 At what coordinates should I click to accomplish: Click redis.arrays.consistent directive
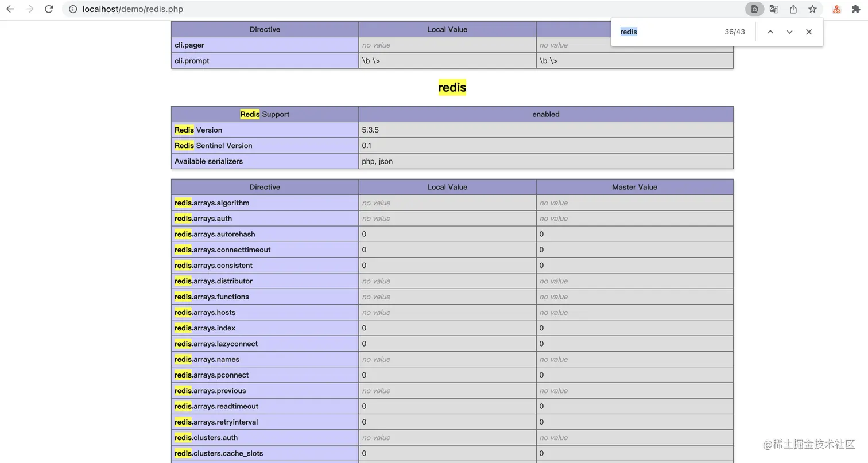click(214, 265)
